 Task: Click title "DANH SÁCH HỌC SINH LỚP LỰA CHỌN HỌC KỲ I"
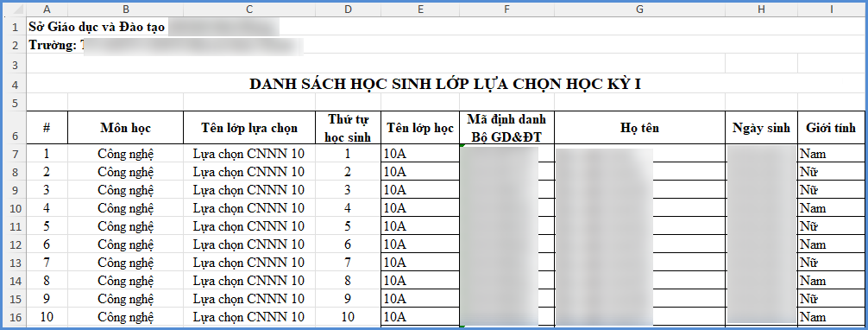[445, 85]
